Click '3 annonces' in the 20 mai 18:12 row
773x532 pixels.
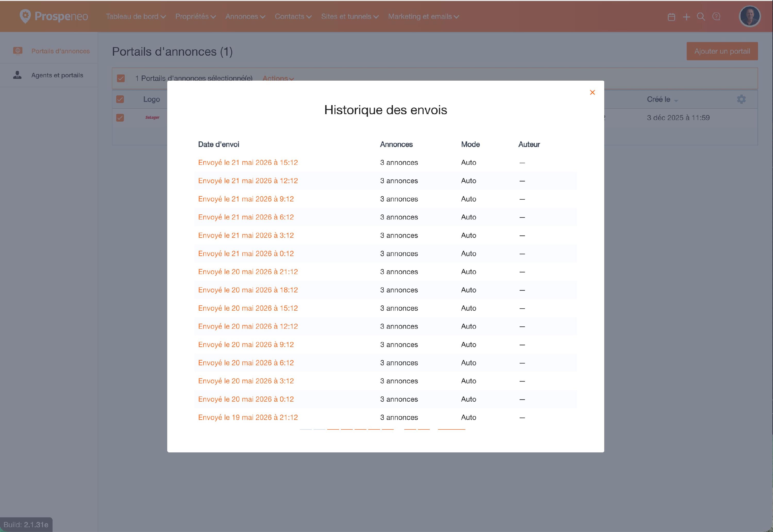click(399, 290)
